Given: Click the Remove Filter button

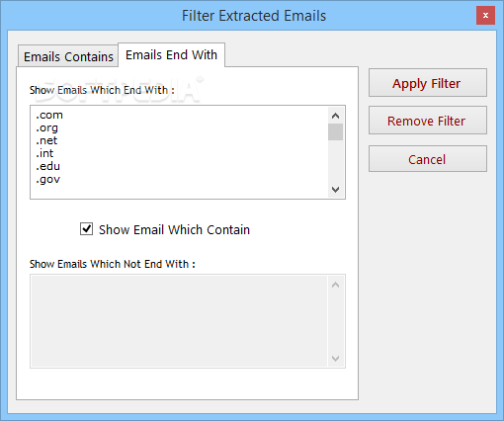Looking at the screenshot, I should [428, 121].
